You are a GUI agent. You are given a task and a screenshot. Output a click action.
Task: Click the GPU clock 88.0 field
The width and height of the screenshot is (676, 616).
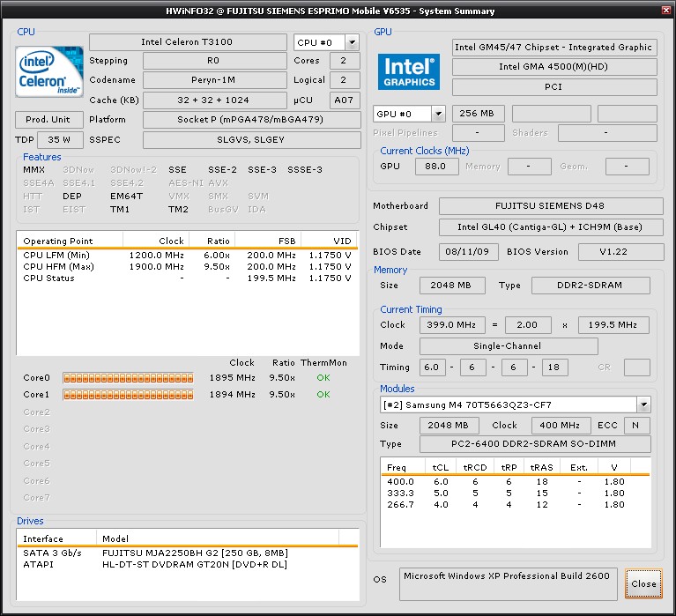pyautogui.click(x=437, y=167)
